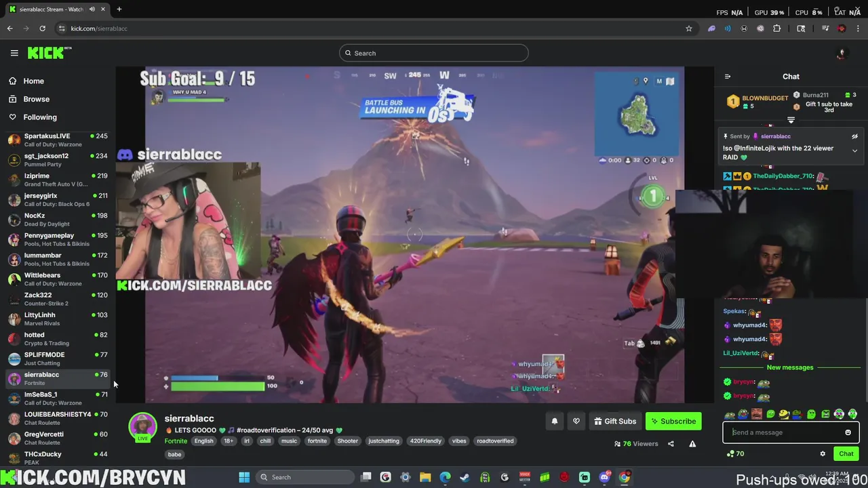Open Pennygameplay's channel in the sidebar
The image size is (868, 488).
tap(58, 239)
